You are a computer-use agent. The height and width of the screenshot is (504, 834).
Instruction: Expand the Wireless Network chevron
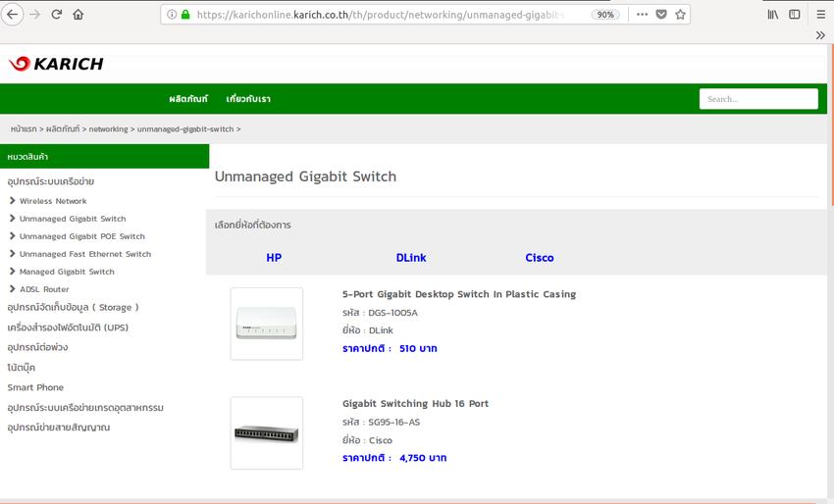pyautogui.click(x=12, y=200)
